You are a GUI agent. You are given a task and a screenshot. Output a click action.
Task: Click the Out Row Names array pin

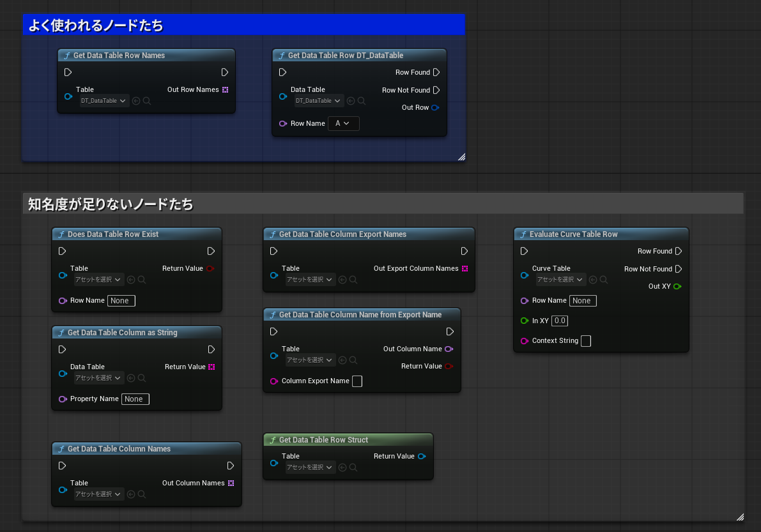point(225,89)
